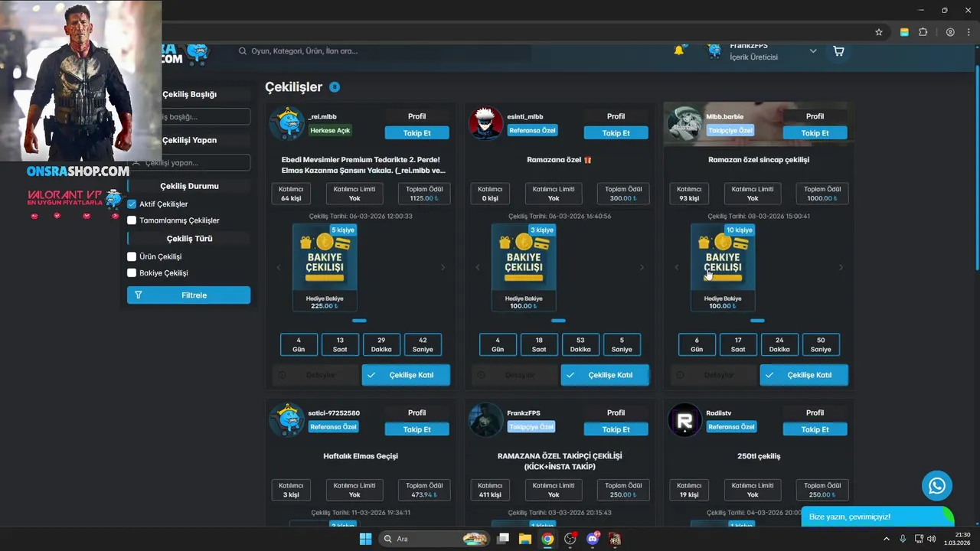Open the notifications bell icon
Viewport: 980px width, 551px height.
(678, 51)
